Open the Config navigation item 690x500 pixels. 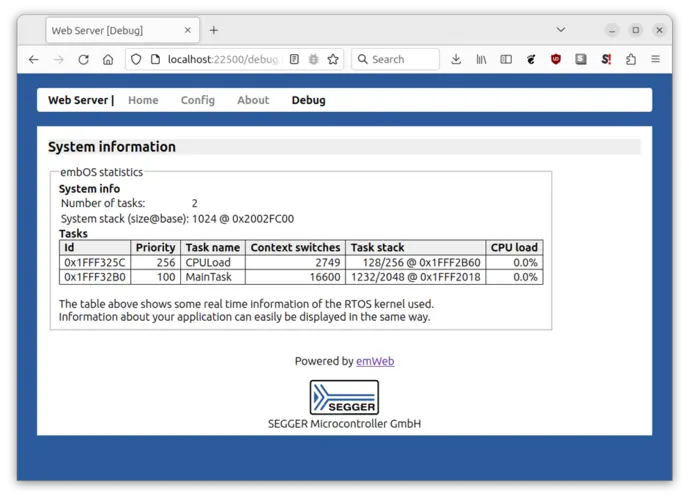[x=198, y=100]
